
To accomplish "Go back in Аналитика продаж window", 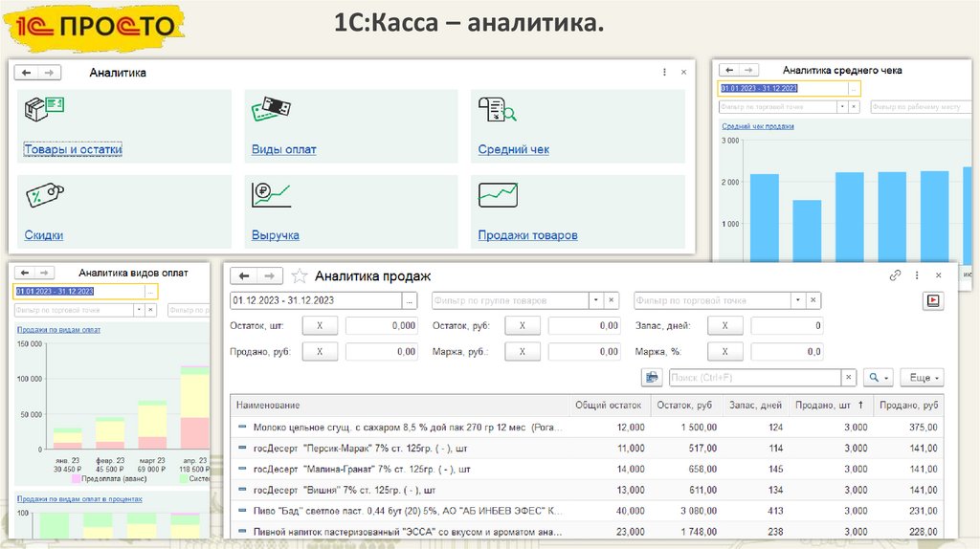I will coord(244,276).
